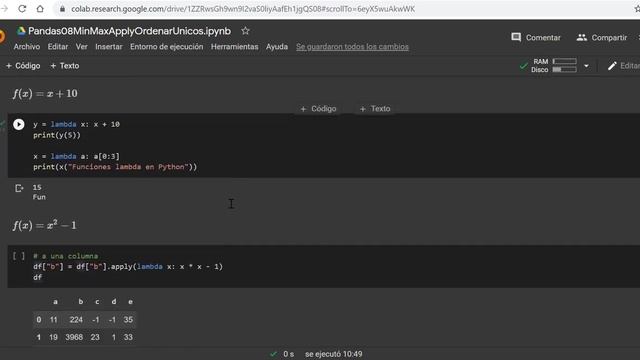Click 'Se guardaron todos los cambios' link

[352, 47]
